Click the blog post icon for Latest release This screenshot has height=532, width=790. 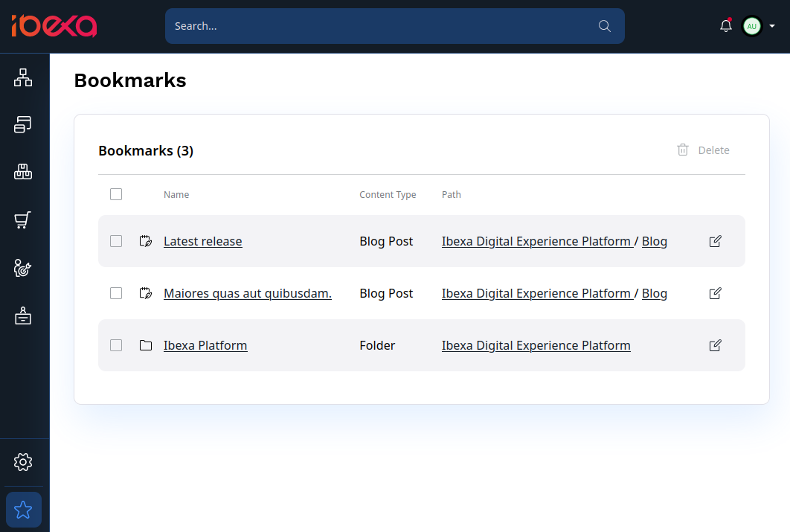146,241
